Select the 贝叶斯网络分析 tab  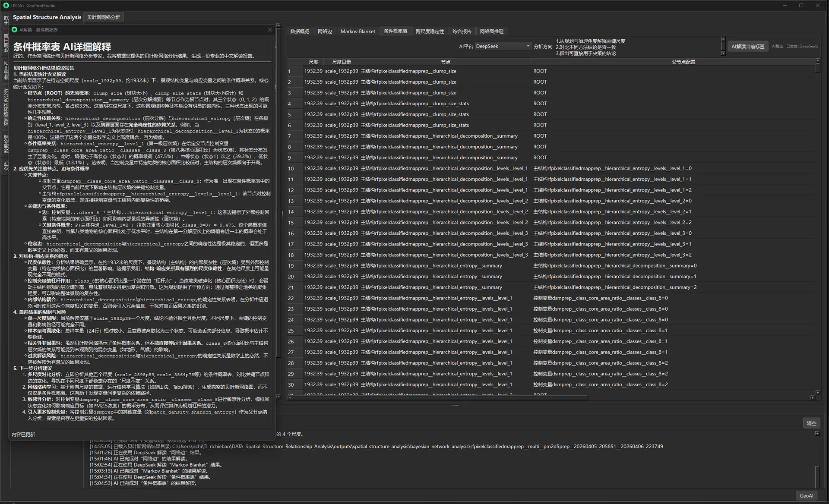(x=104, y=17)
